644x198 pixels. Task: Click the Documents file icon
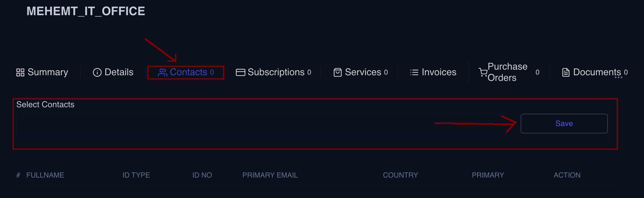(x=566, y=72)
